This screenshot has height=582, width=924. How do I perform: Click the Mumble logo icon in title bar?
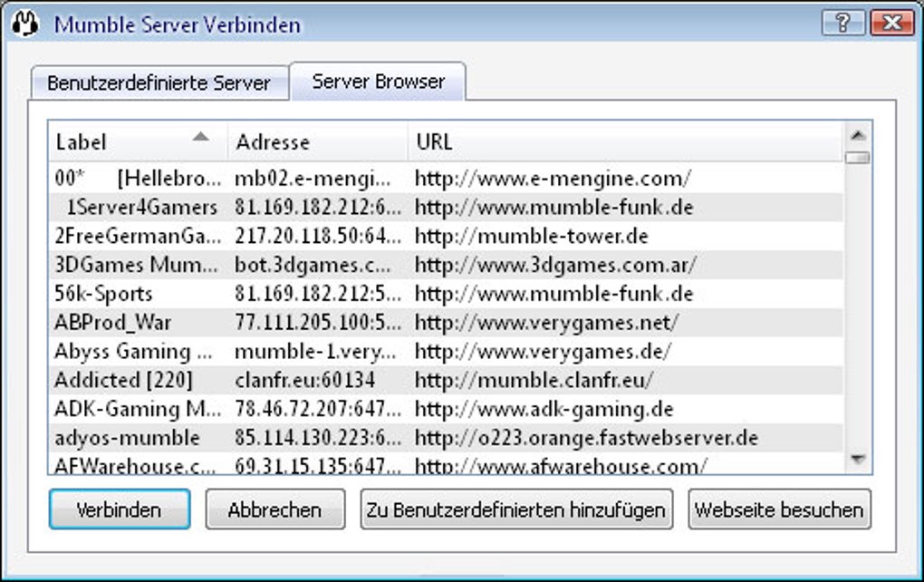point(25,24)
